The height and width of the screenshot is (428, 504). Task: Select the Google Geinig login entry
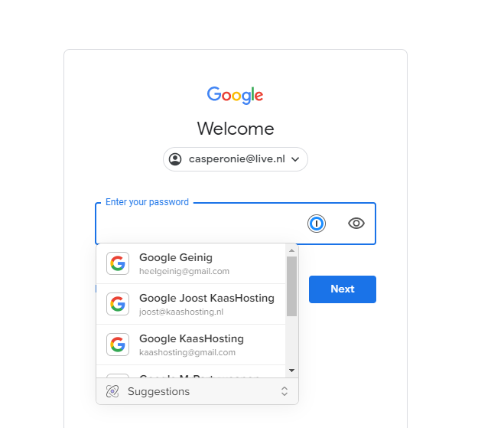(x=191, y=264)
